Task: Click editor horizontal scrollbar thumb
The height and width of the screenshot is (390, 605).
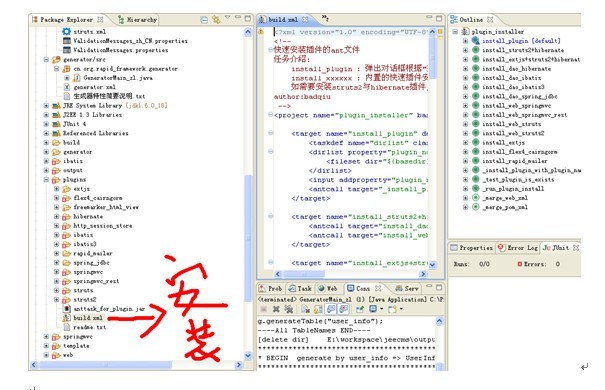Action: pos(304,274)
